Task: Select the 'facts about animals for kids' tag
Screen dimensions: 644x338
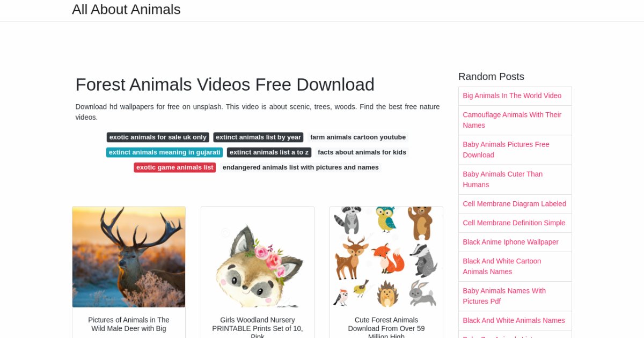Action: pyautogui.click(x=362, y=152)
